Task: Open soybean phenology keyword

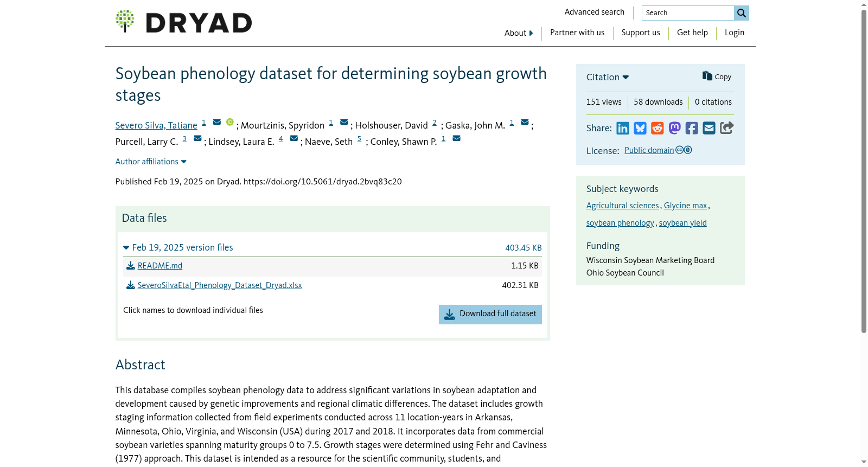Action: coord(620,223)
